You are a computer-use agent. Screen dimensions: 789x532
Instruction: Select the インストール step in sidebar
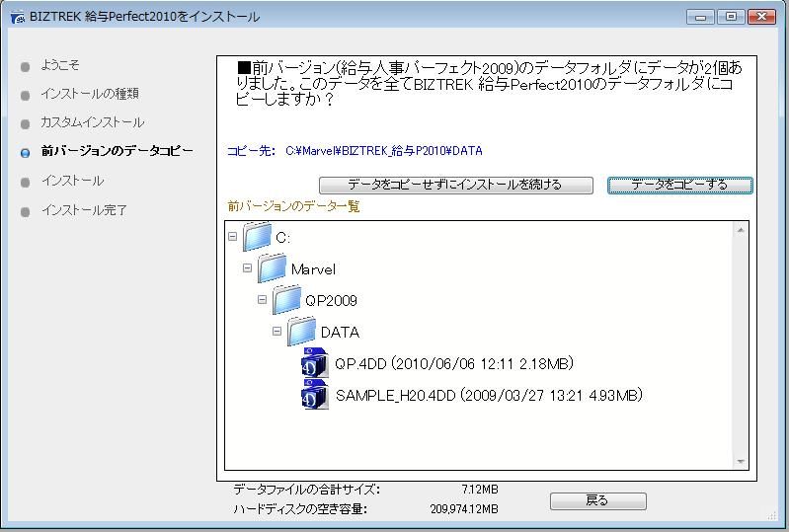73,181
